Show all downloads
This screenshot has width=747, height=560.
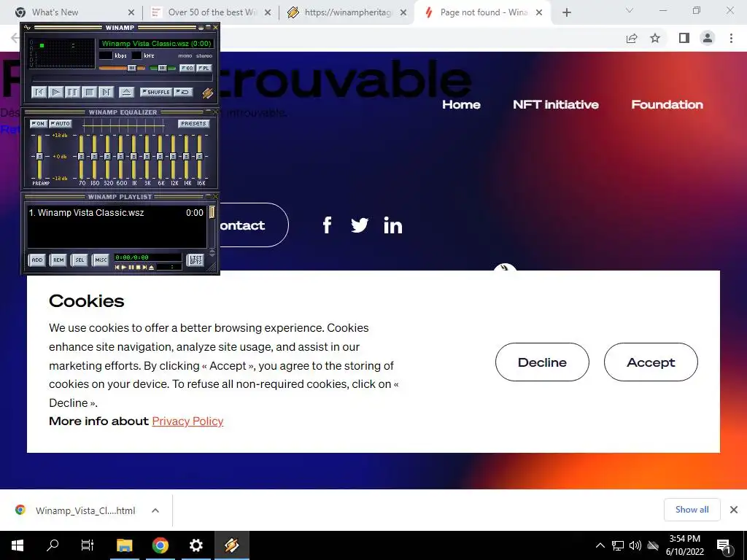[x=692, y=510]
